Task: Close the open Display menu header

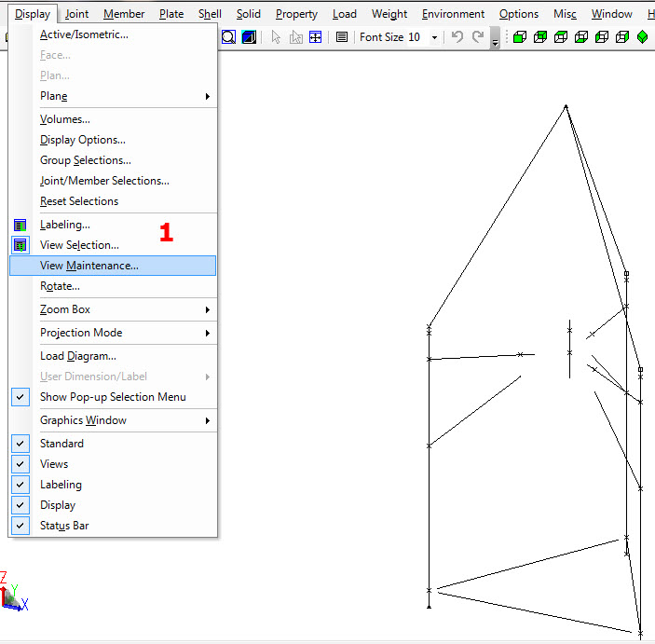Action: 33,14
